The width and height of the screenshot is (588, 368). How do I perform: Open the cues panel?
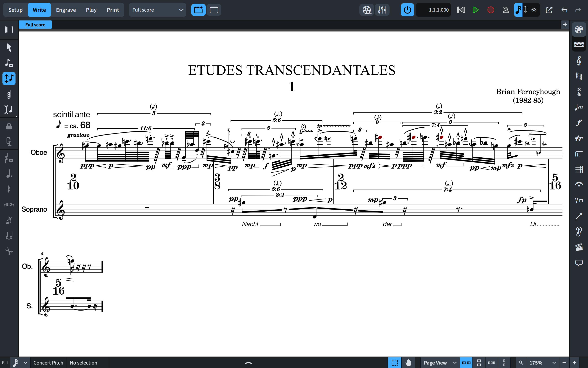pyautogui.click(x=579, y=231)
